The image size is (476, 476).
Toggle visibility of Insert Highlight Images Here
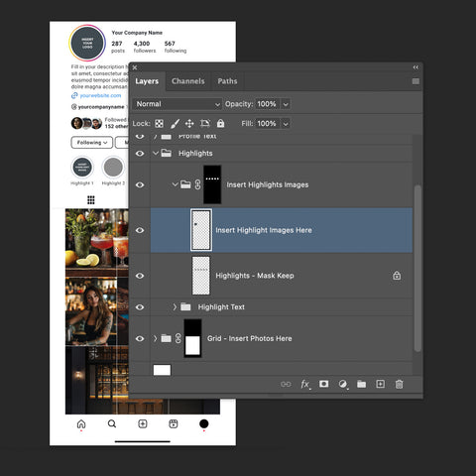coord(140,230)
